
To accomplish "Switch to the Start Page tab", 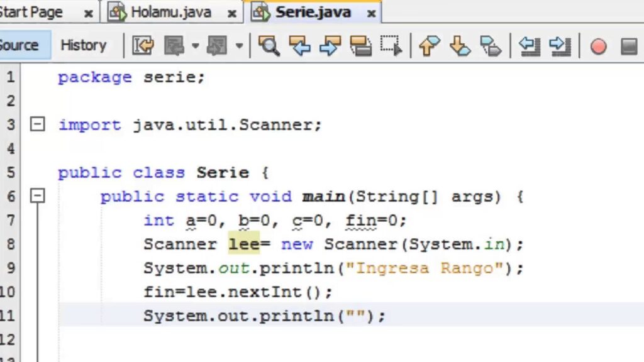I will pos(35,12).
